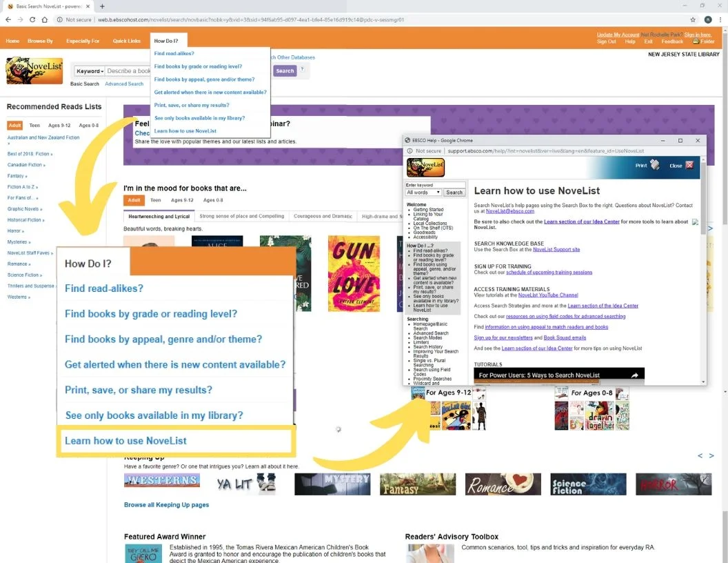Open the browser home page icon
Image resolution: width=728 pixels, height=563 pixels.
(45, 19)
